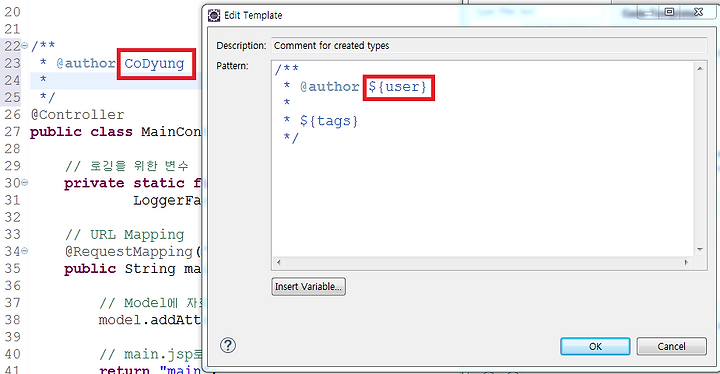Click // URL Mapping comment in editor
720x374 pixels.
124,235
